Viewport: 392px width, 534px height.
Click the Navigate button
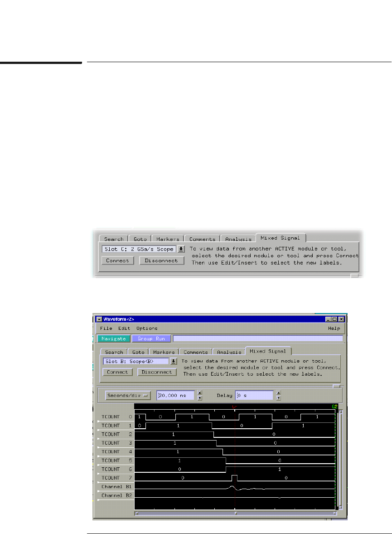(x=114, y=338)
